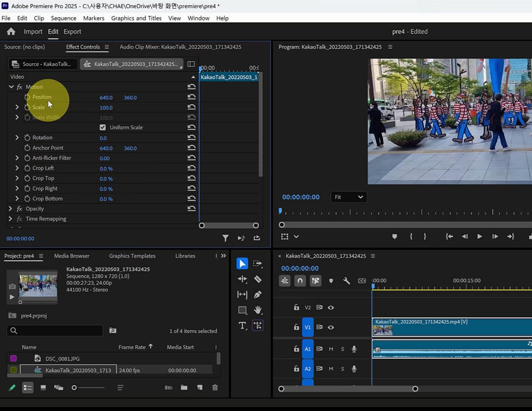This screenshot has height=411, width=532.
Task: Reset the Rotation parameter
Action: pos(191,138)
